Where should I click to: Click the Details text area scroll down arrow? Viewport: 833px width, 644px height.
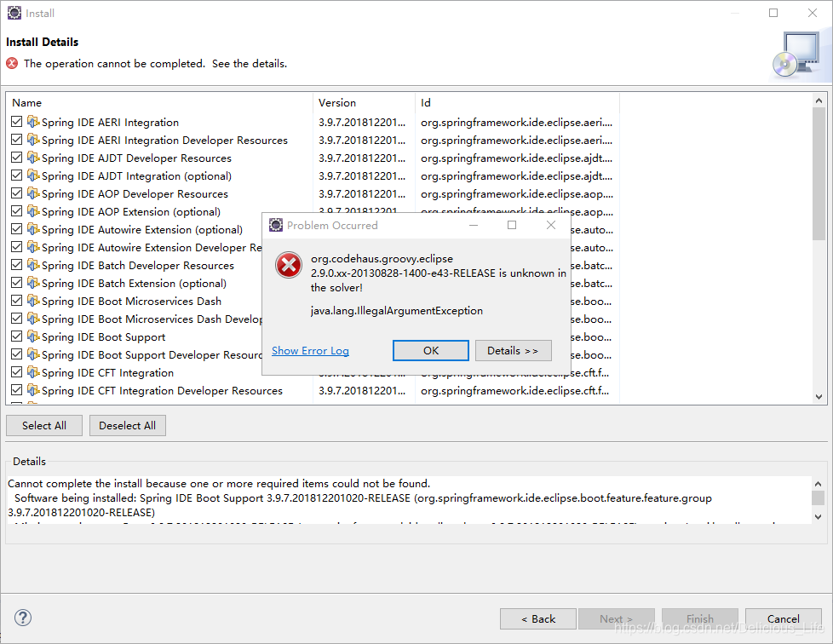click(819, 516)
